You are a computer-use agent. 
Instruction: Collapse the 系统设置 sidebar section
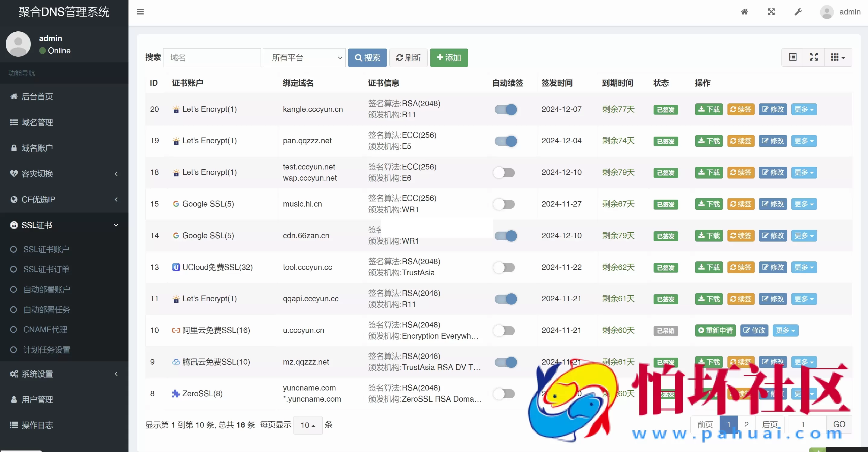click(x=116, y=374)
